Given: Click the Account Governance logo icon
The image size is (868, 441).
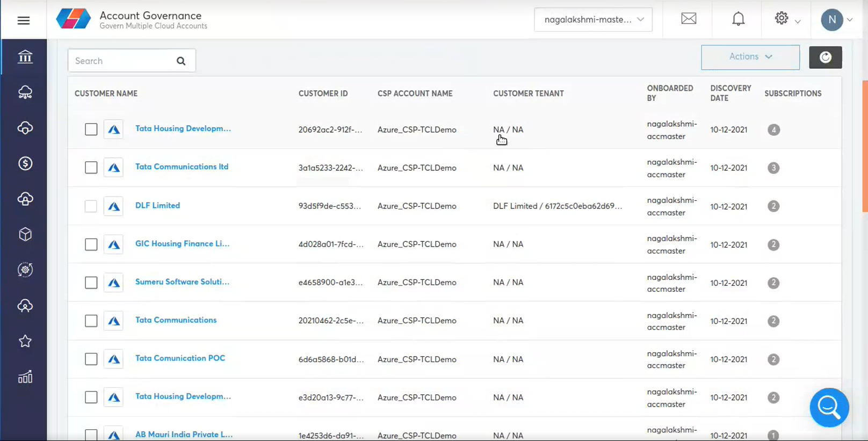Looking at the screenshot, I should tap(74, 19).
